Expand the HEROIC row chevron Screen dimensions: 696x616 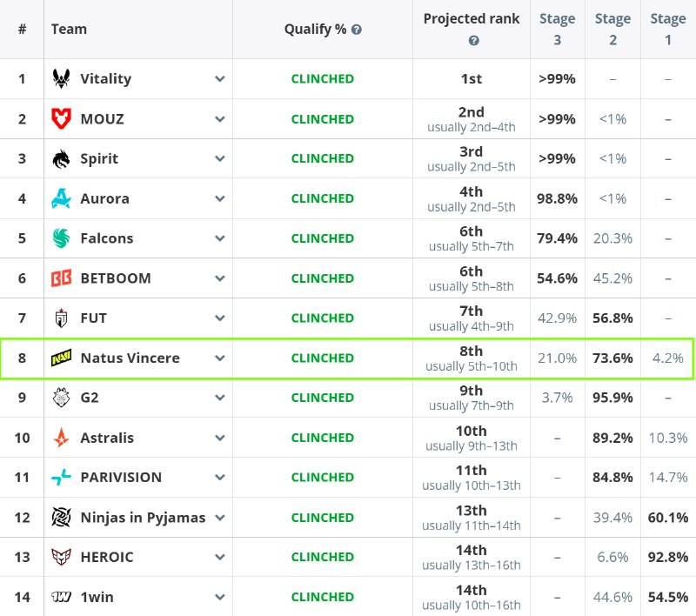pos(220,557)
